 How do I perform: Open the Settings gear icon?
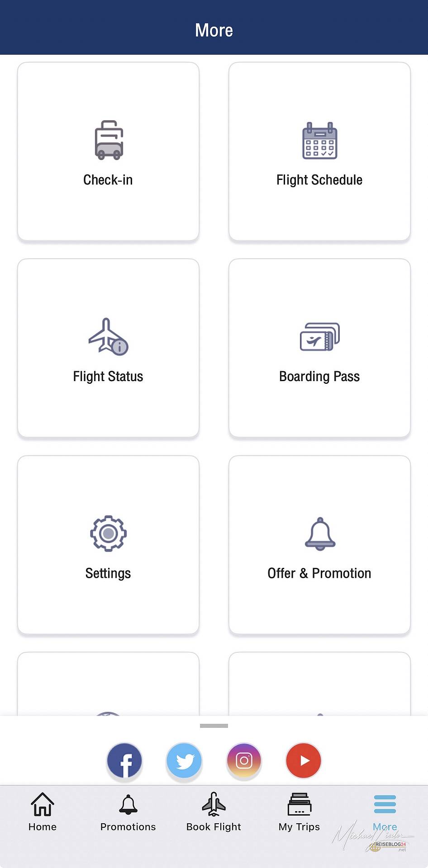coord(108,533)
